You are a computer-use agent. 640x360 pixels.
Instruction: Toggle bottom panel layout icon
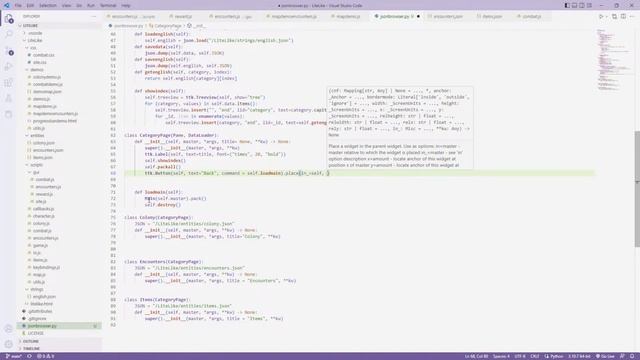[574, 5]
